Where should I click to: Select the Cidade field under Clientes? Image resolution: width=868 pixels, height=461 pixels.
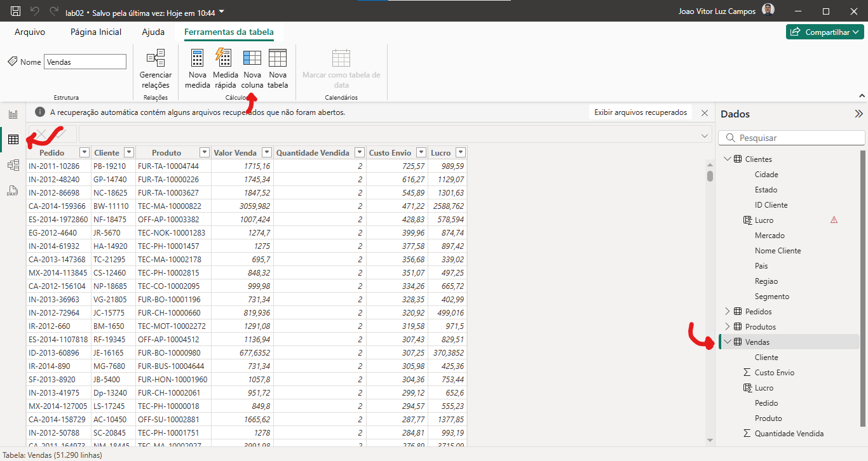coord(766,175)
